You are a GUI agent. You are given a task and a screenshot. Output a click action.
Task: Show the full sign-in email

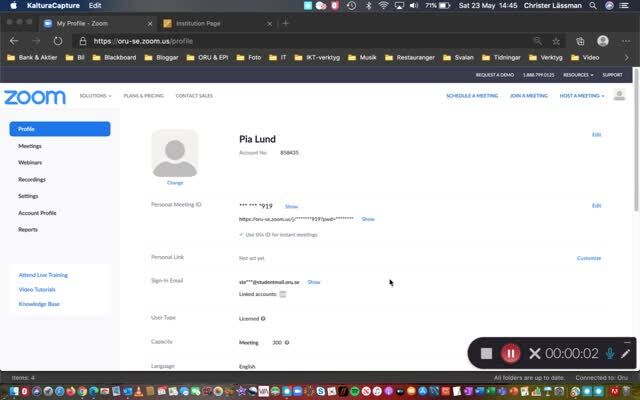313,282
